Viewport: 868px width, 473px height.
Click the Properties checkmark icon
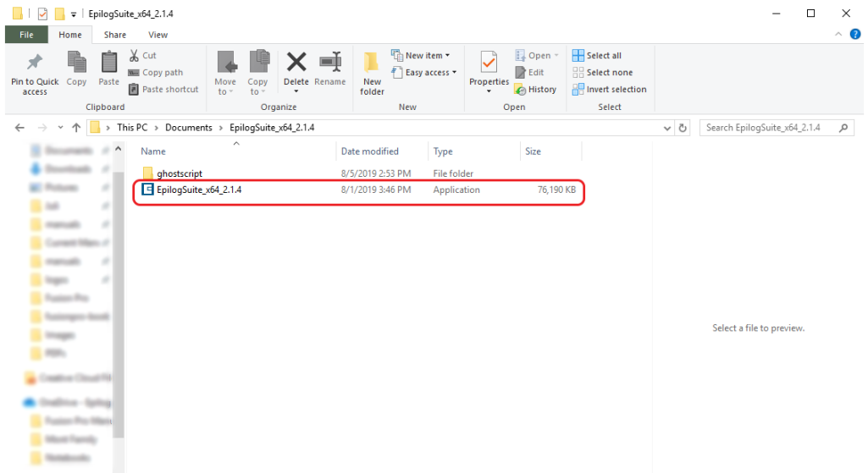(x=489, y=62)
